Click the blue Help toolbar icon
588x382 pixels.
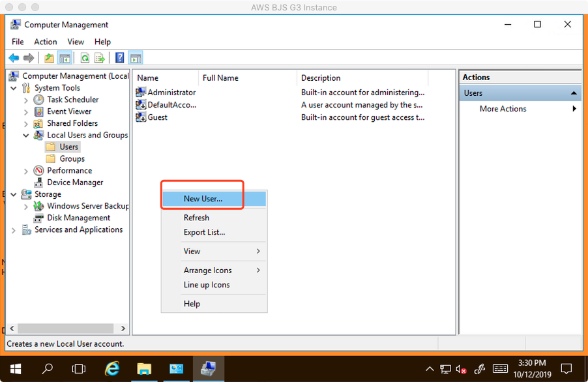point(120,58)
